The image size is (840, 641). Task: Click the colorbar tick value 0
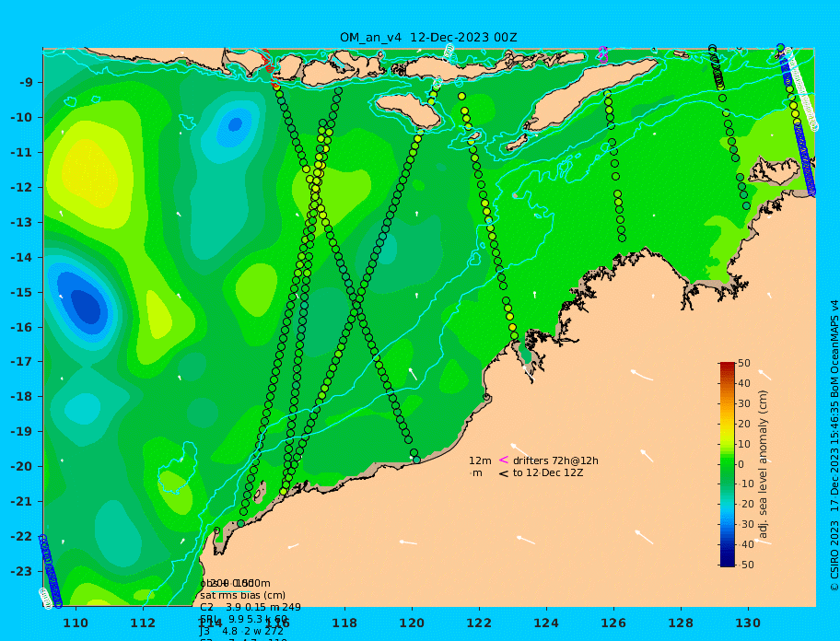(x=741, y=464)
